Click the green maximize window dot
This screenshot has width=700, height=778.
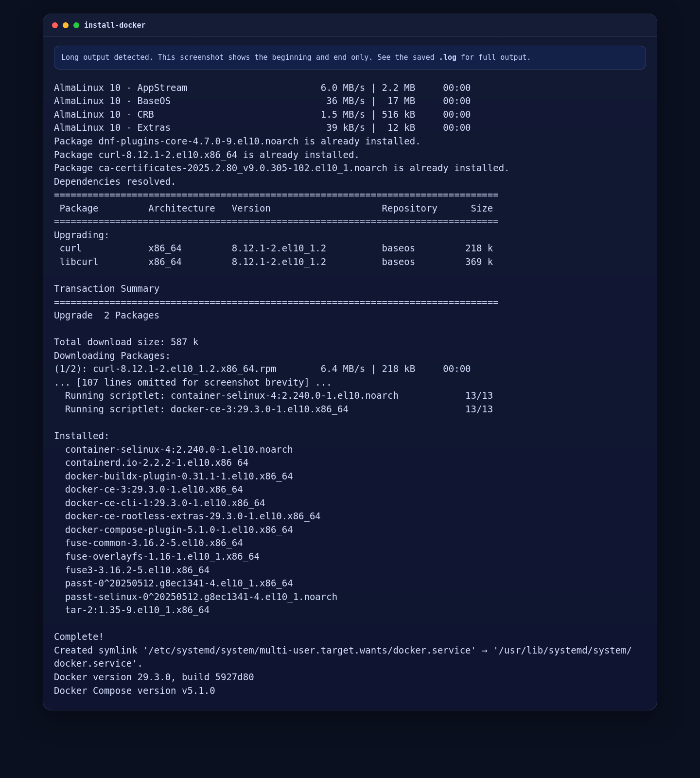(x=76, y=25)
